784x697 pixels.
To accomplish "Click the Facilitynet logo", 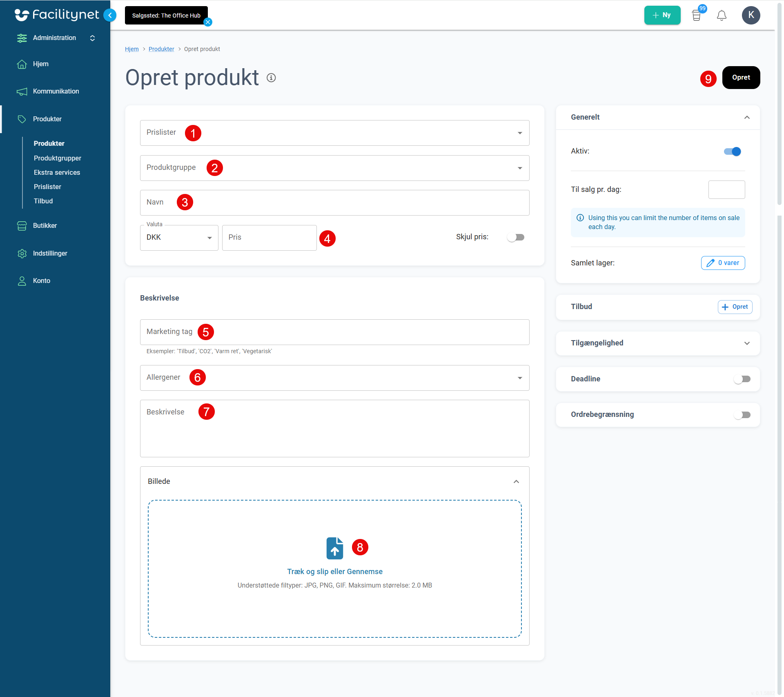I will [x=57, y=15].
